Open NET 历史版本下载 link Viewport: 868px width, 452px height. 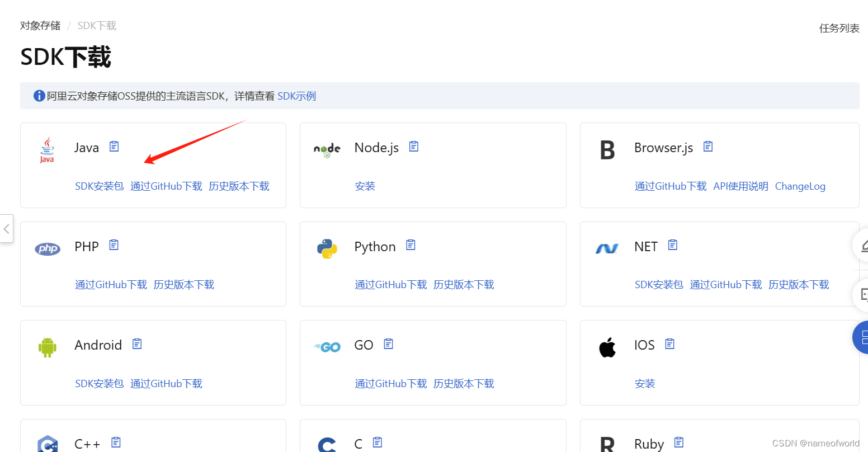coord(799,285)
